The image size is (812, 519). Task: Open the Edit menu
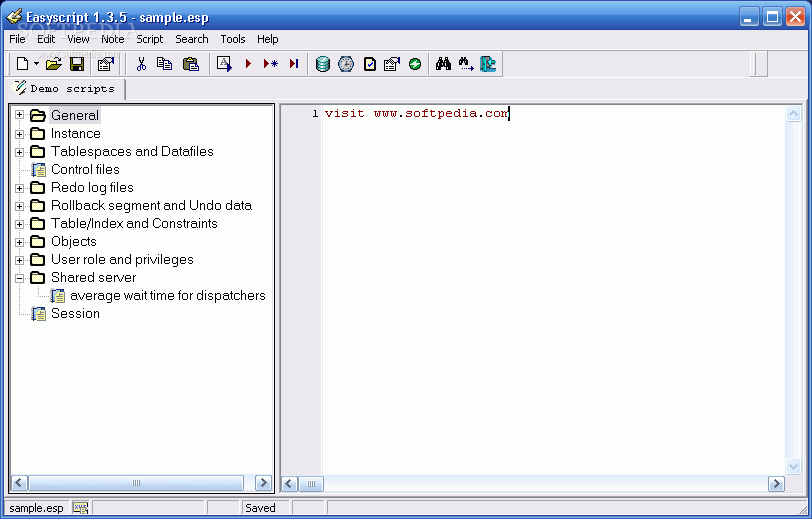tap(46, 39)
